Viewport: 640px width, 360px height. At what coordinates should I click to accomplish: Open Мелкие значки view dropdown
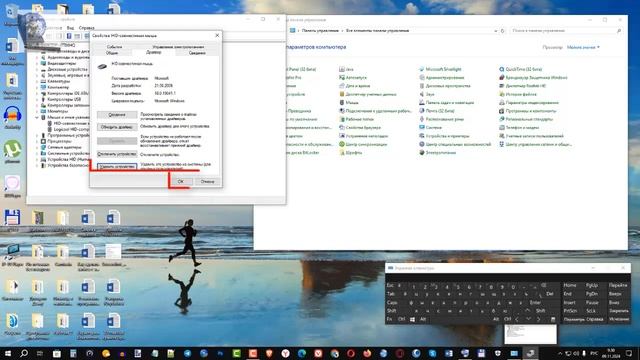[x=583, y=47]
